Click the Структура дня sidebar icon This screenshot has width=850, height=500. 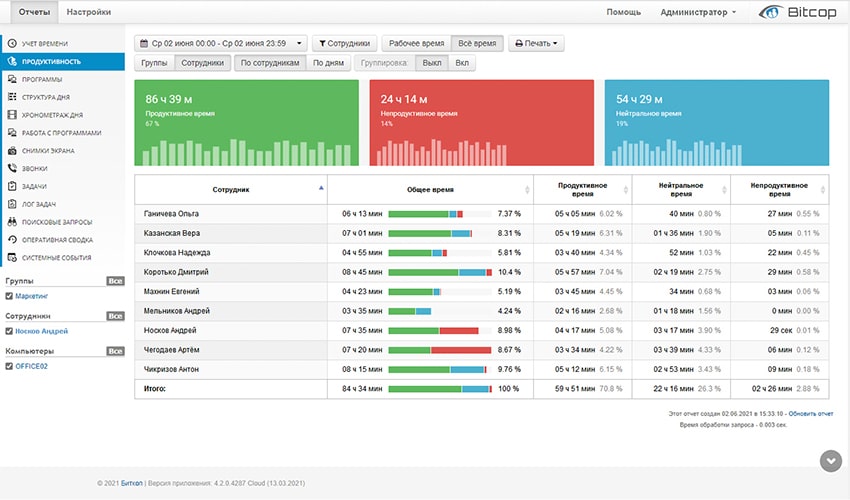pyautogui.click(x=11, y=97)
